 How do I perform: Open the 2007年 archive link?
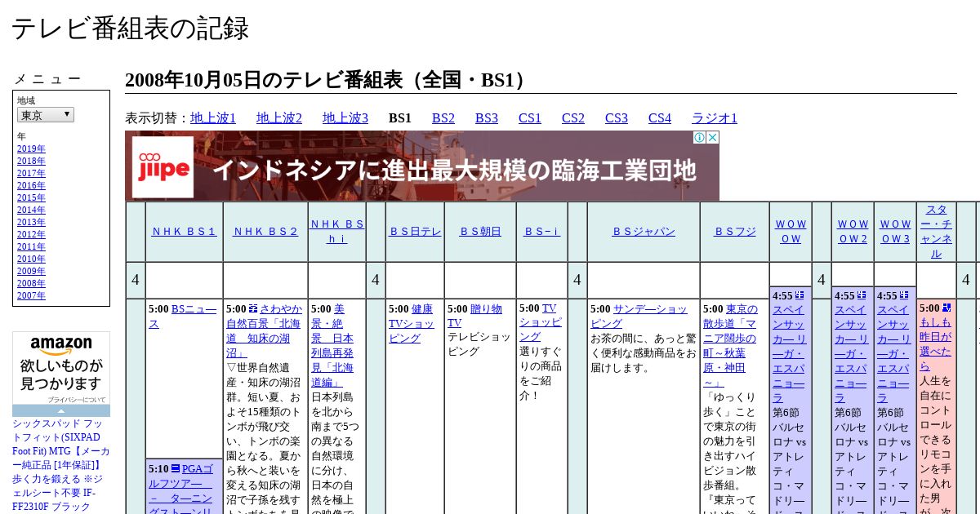[31, 295]
